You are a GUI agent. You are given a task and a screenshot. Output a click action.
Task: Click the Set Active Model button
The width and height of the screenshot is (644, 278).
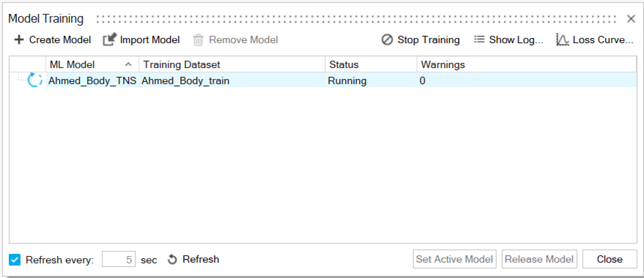tap(455, 259)
